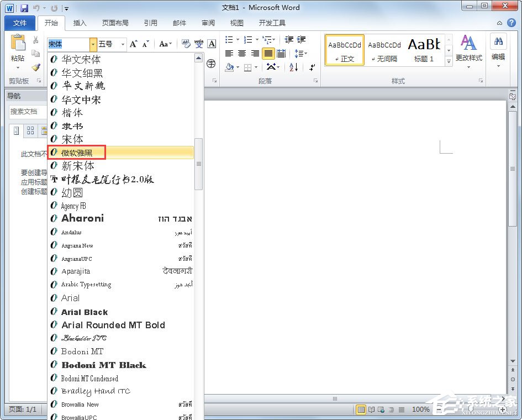Open the 文件 menu

tap(19, 23)
